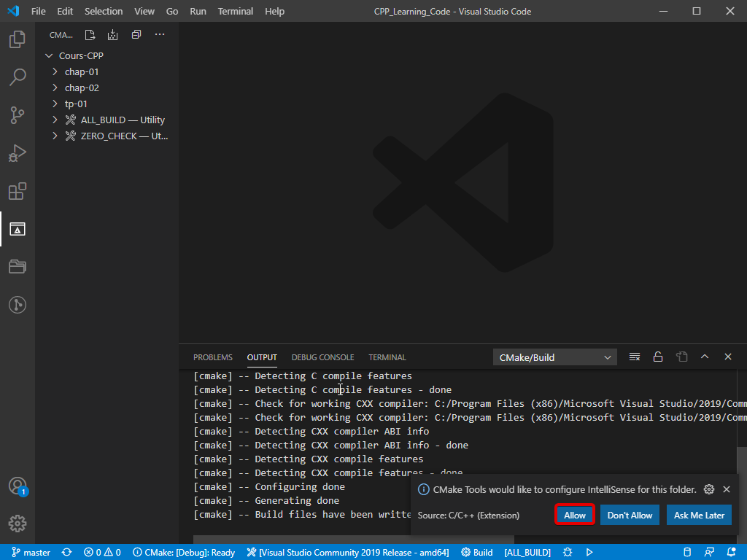Screen dimensions: 747x560
Task: Click the sync changes icon in status bar
Action: [66, 553]
